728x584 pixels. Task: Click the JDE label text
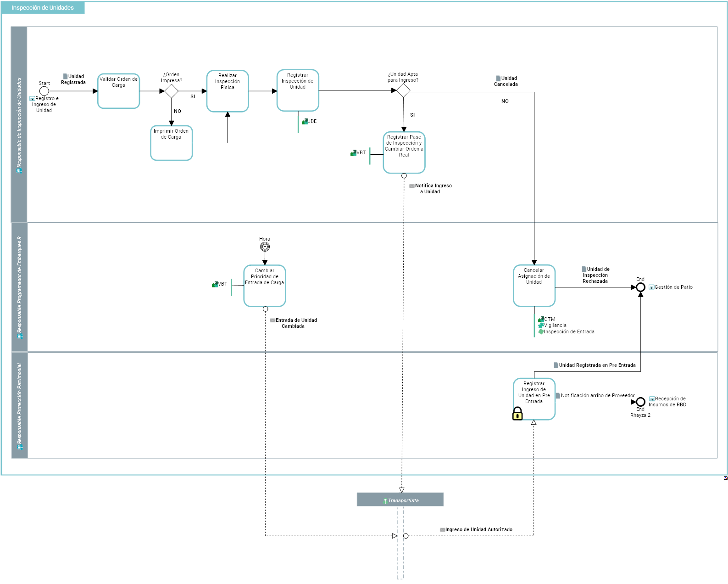click(x=312, y=122)
